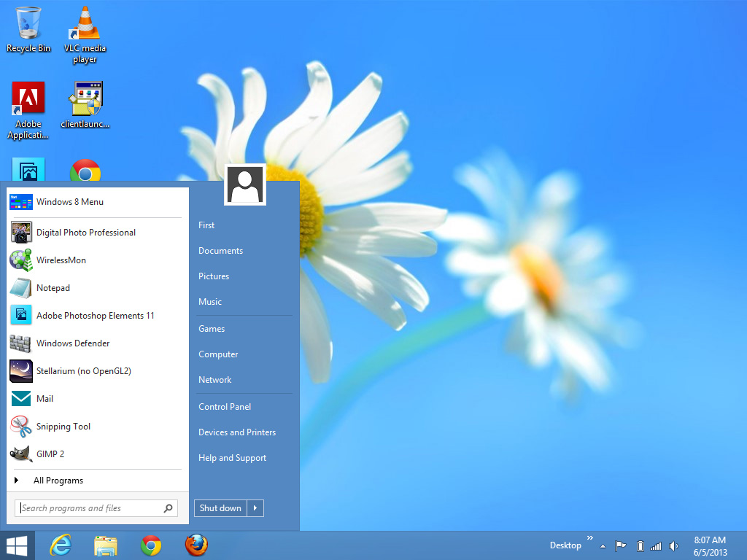Click the taskbar Google Chrome icon
The height and width of the screenshot is (560, 747).
[x=151, y=545]
